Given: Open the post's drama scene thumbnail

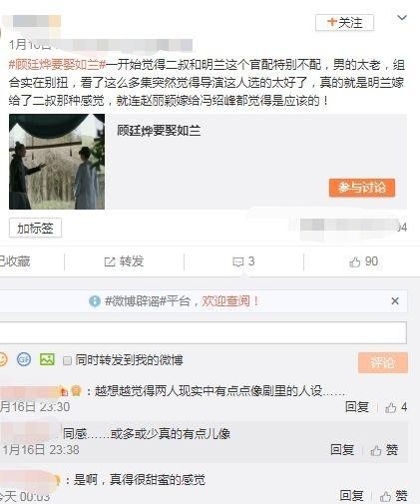Looking at the screenshot, I should click(57, 162).
